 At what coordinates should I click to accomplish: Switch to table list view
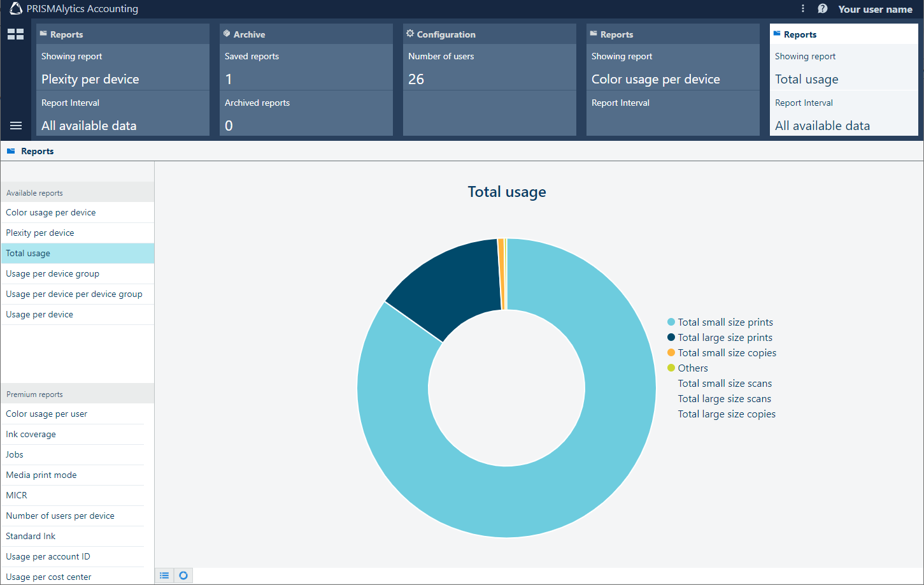click(x=164, y=575)
